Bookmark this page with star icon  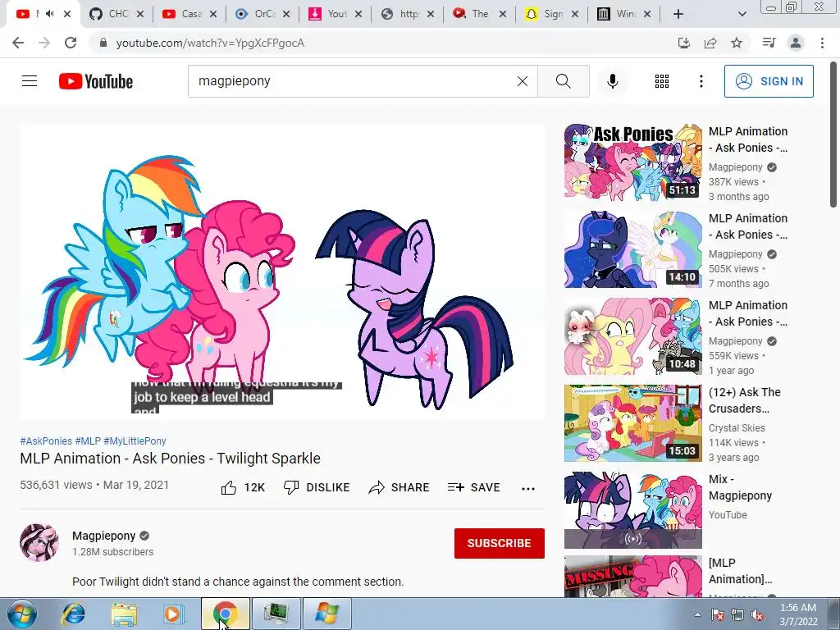[x=737, y=43]
